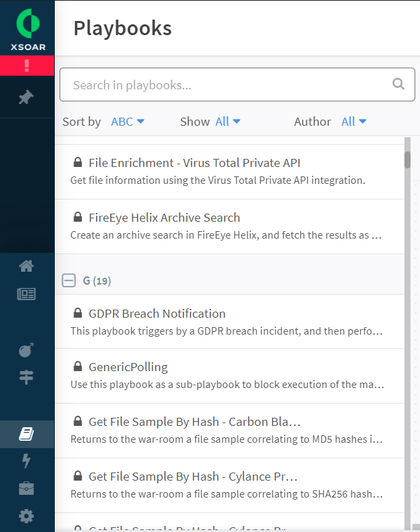Open the newspaper icon in sidebar
420x532 pixels.
coord(26,294)
